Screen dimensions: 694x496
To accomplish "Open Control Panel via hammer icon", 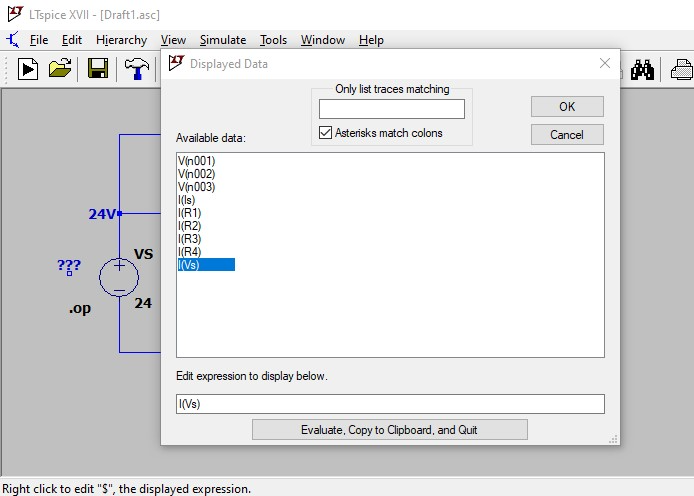I will 137,69.
